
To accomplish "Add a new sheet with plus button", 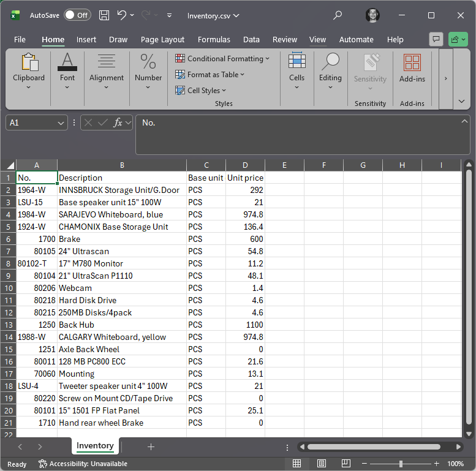I will (151, 447).
